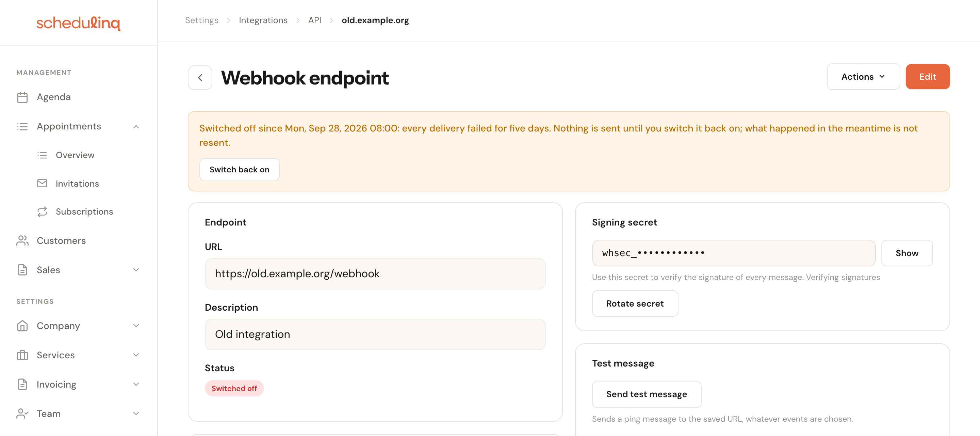This screenshot has width=980, height=436.
Task: Select the Appointments list icon
Action: (22, 126)
